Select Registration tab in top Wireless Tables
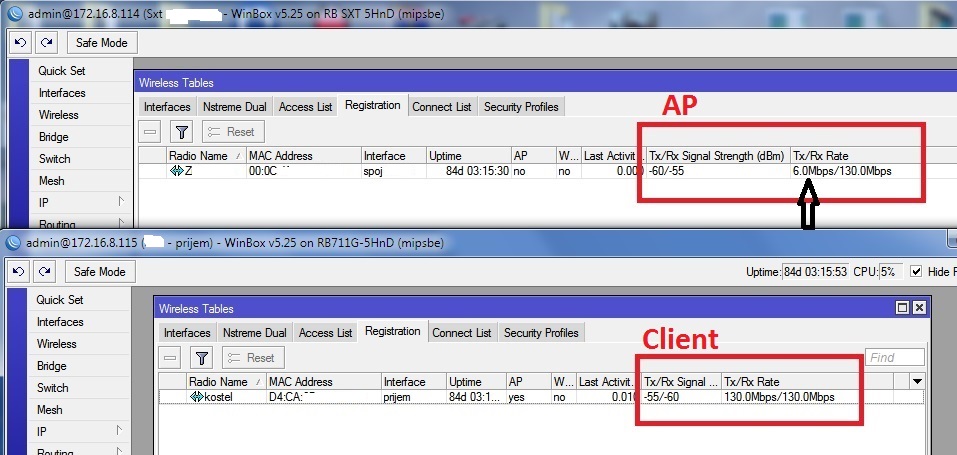 (372, 105)
